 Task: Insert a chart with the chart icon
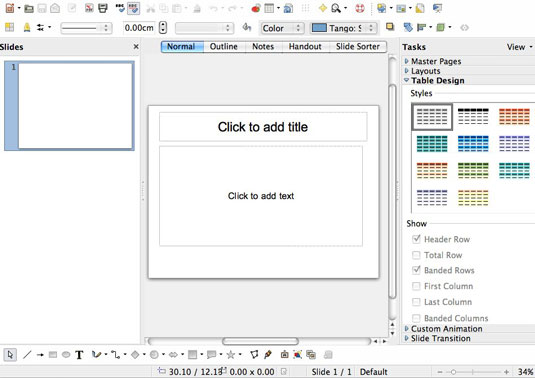[256, 8]
